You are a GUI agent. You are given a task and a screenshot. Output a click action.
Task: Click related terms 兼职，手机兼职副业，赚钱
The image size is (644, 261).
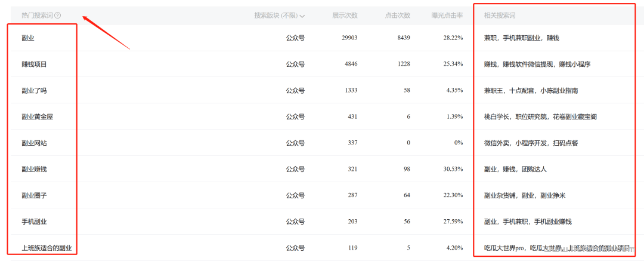(x=522, y=38)
